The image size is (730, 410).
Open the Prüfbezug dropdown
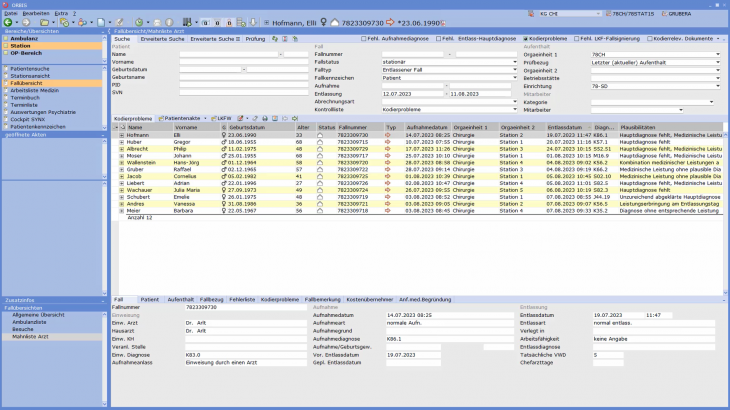(x=717, y=61)
